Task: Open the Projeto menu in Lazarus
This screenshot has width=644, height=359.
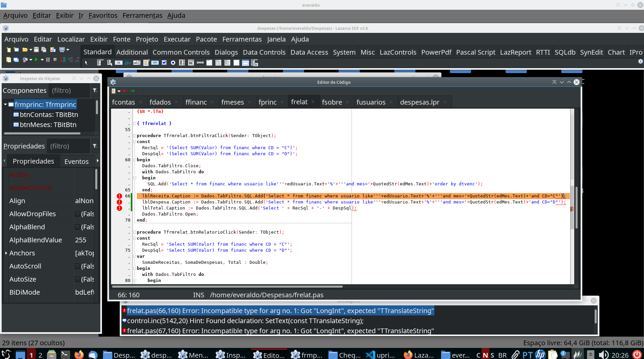Action: tap(147, 39)
